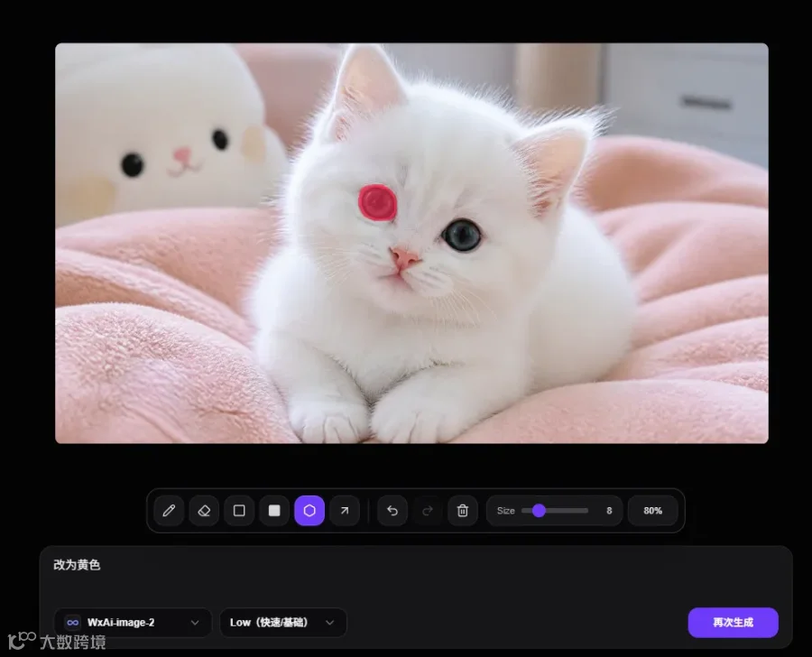Redo the previous drawing action
The image size is (812, 657).
click(x=428, y=511)
